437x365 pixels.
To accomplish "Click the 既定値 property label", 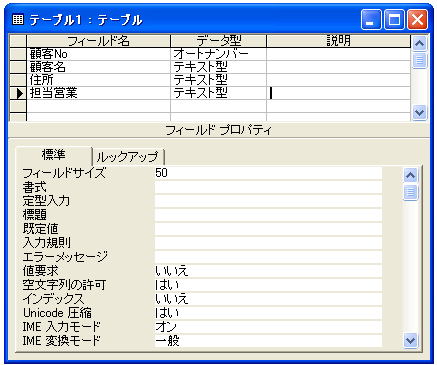I will click(40, 229).
